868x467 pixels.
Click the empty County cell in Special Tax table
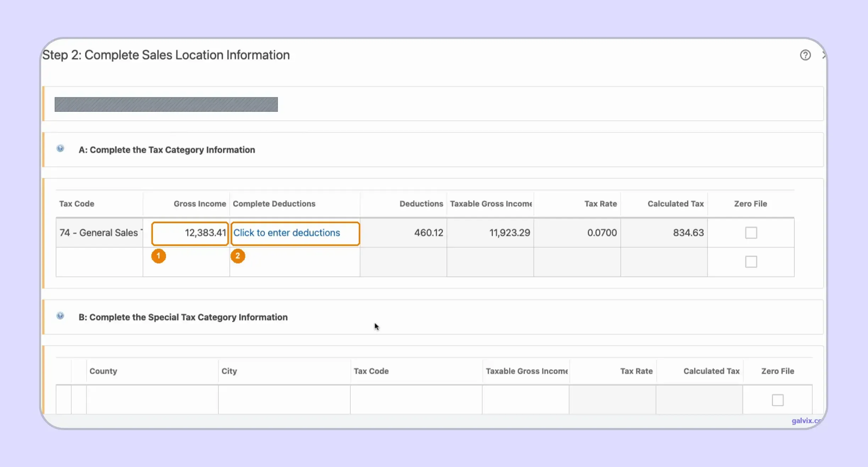[152, 400]
